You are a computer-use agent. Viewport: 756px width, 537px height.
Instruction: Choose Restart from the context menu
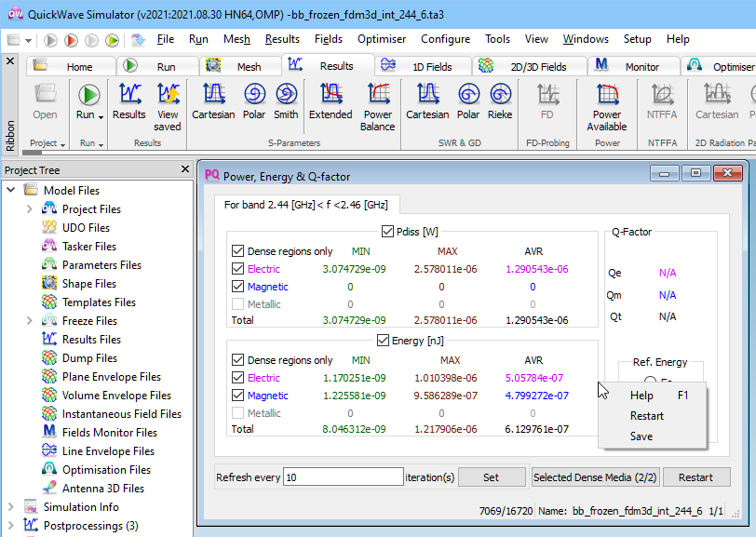pos(653,416)
